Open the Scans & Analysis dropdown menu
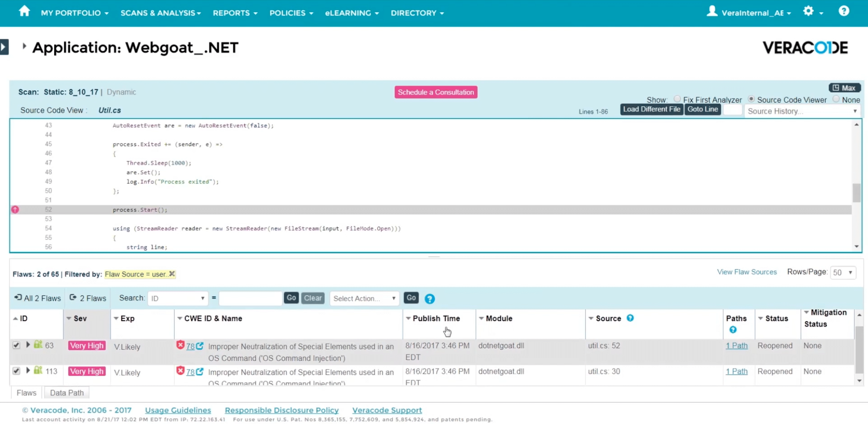The image size is (868, 424). 160,13
